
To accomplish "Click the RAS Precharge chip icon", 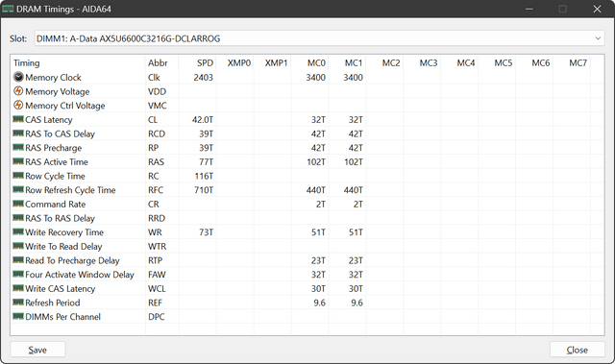I will [x=18, y=147].
